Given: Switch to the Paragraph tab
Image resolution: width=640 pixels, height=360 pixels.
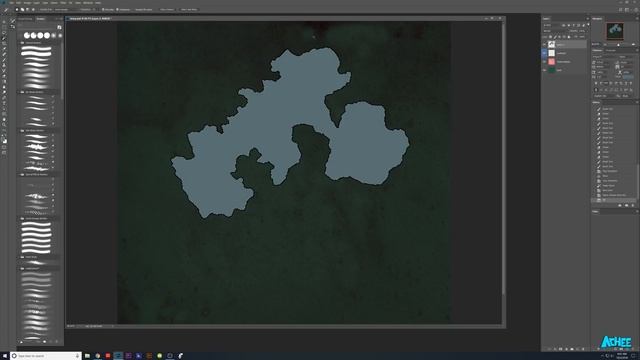Looking at the screenshot, I should tap(611, 50).
